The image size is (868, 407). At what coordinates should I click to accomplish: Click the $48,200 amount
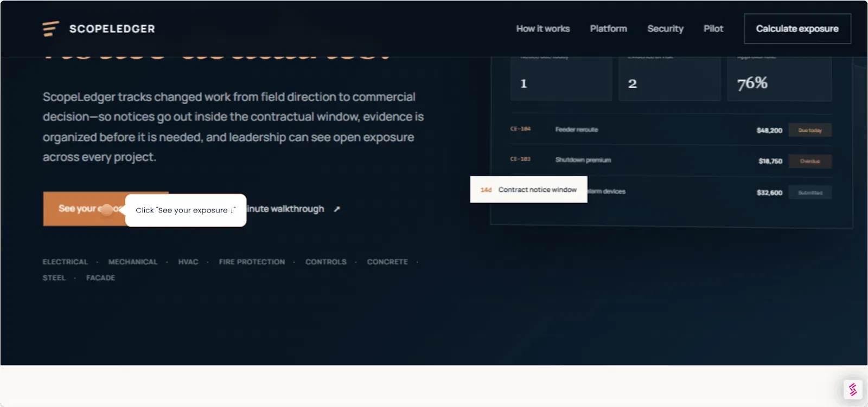coord(769,130)
